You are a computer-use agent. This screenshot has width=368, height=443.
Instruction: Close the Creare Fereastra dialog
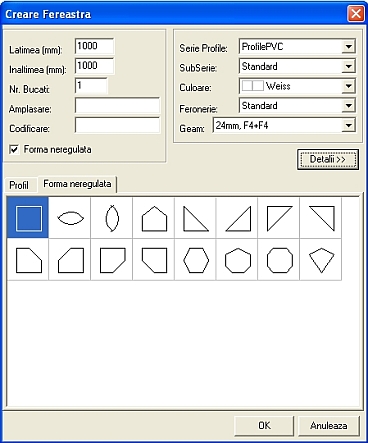point(356,14)
